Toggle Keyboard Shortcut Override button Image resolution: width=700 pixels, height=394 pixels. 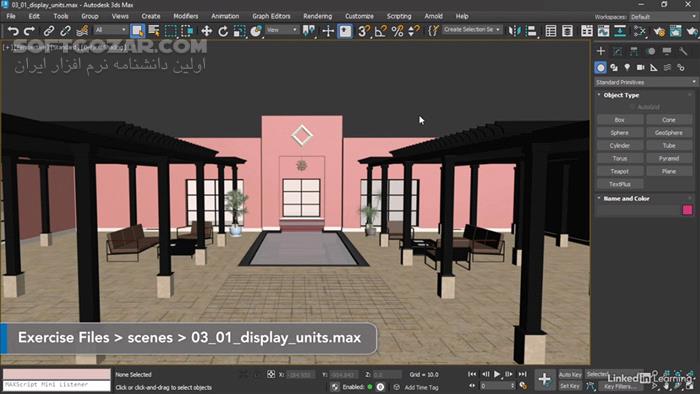pyautogui.click(x=345, y=31)
